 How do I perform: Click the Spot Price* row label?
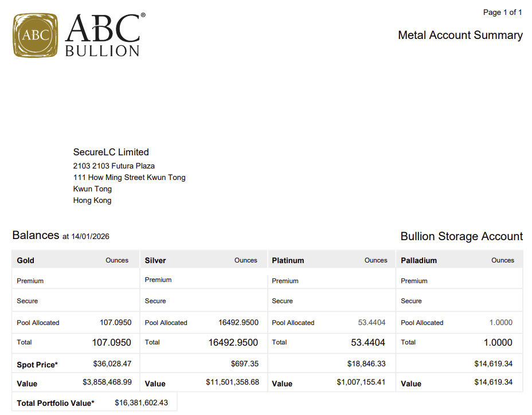pyautogui.click(x=37, y=365)
